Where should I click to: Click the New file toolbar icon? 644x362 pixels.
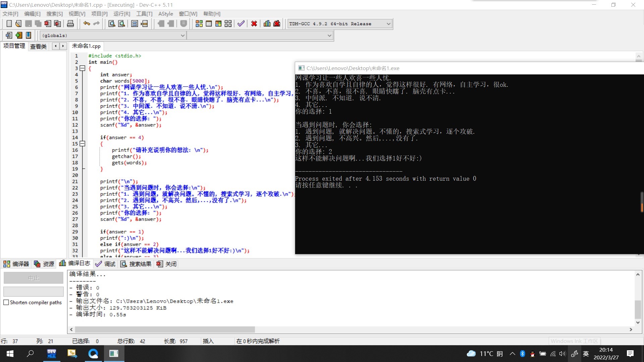click(9, 24)
